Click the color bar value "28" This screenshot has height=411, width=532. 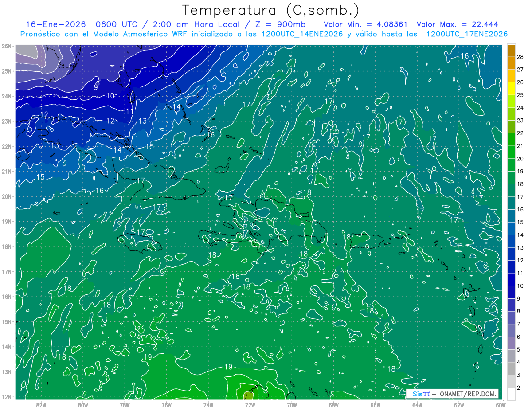point(520,57)
